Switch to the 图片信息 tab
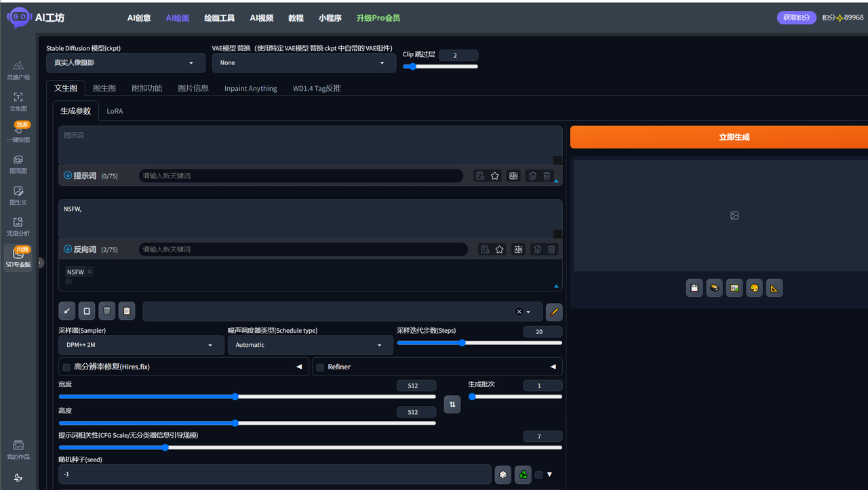Viewport: 868px width, 490px height. [x=193, y=88]
